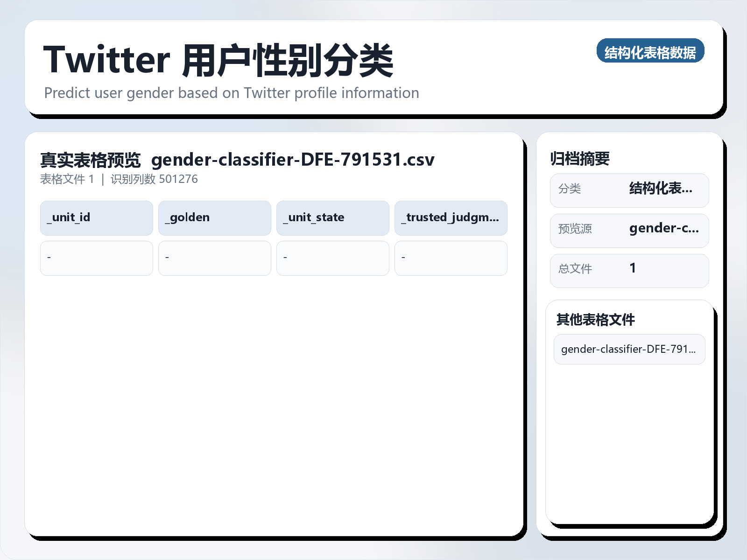Click the English subtitle about predicting gender

232,93
